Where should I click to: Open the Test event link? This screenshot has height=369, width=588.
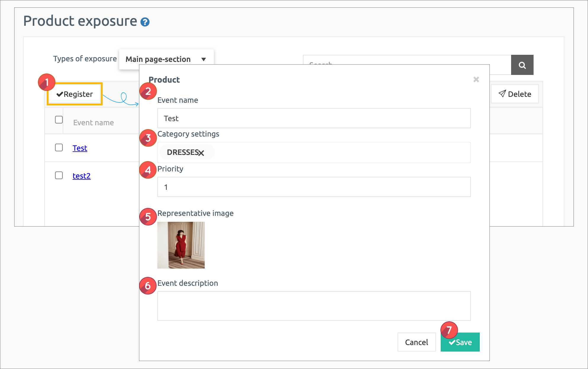pos(80,148)
